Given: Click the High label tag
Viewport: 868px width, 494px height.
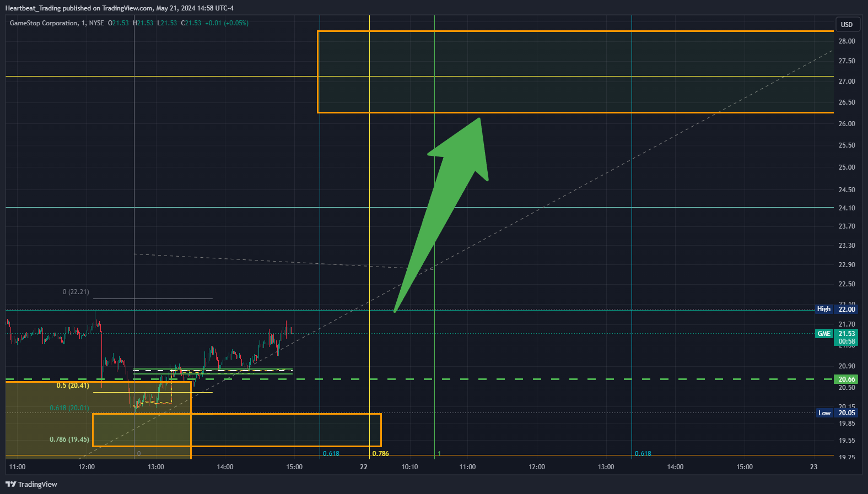Looking at the screenshot, I should [x=824, y=309].
